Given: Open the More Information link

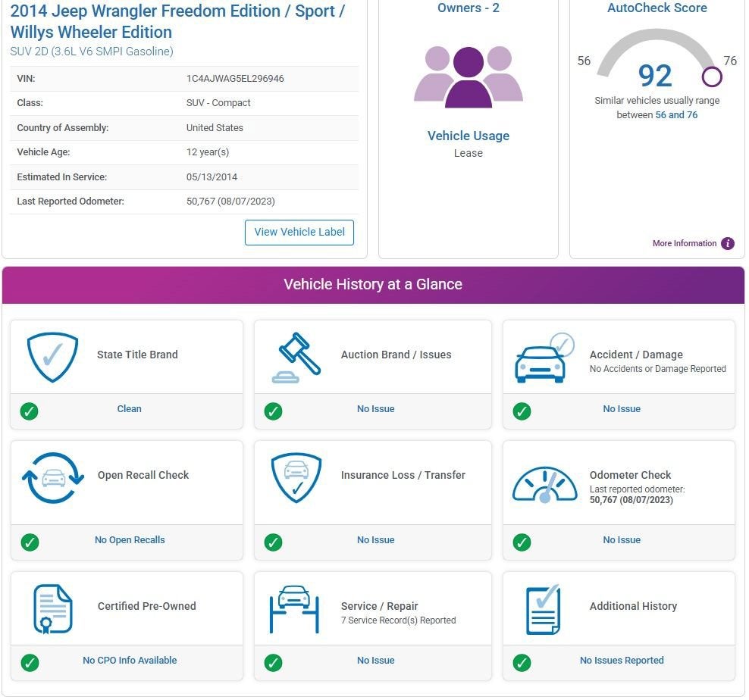Looking at the screenshot, I should click(x=685, y=243).
